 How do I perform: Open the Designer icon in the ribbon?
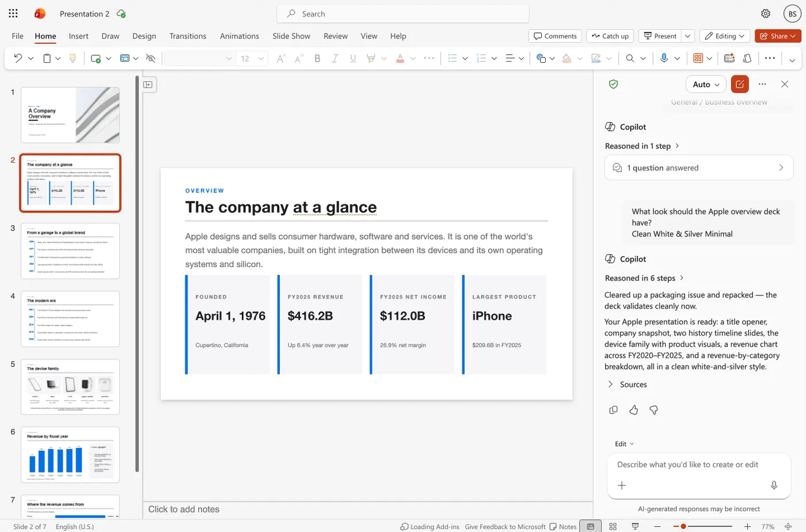[729, 58]
